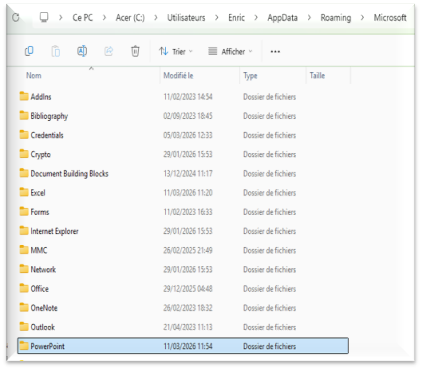Click the MMC folder icon
This screenshot has width=422, height=370.
24,250
